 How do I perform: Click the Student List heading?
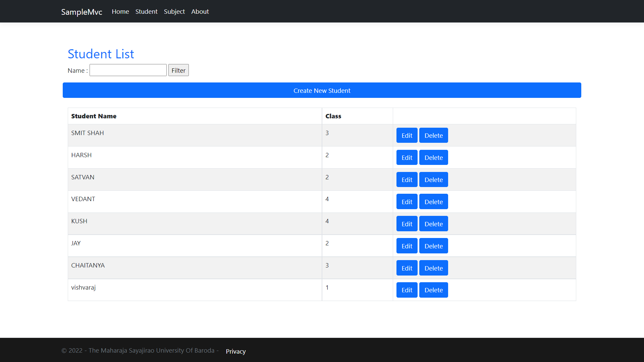(101, 54)
